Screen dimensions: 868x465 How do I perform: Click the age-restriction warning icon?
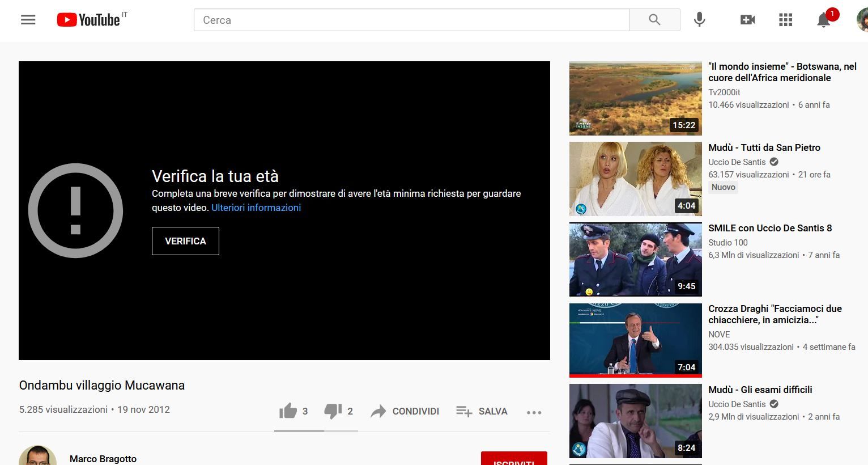tap(75, 210)
